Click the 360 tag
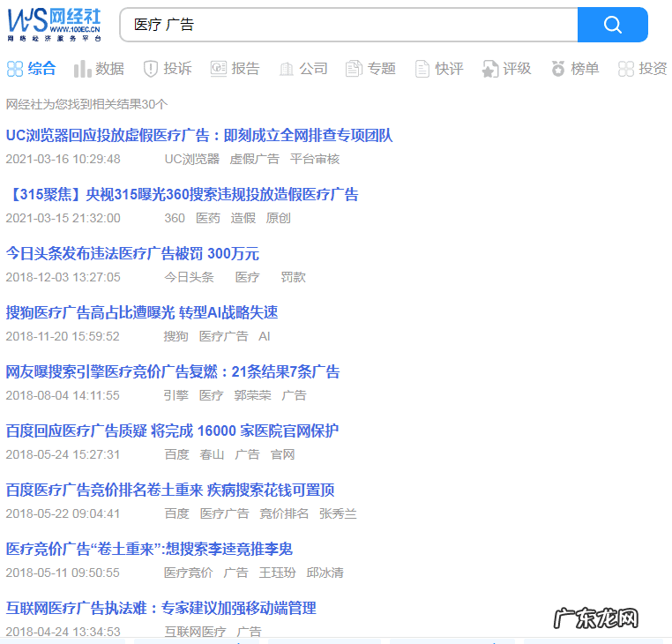The image size is (672, 644). [175, 218]
